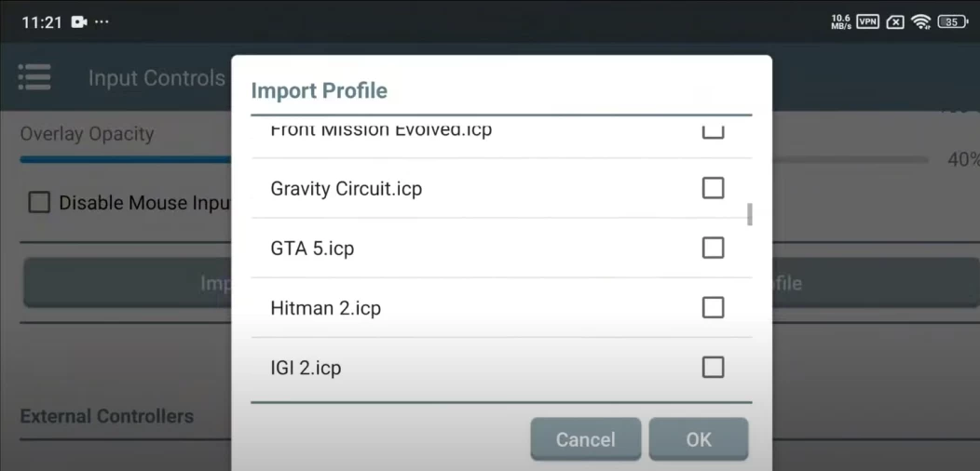This screenshot has height=471, width=980.
Task: Tap the screen recording camera icon
Action: pyautogui.click(x=78, y=21)
